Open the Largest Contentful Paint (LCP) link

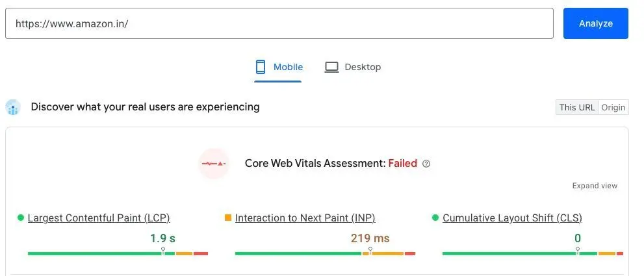tap(99, 218)
